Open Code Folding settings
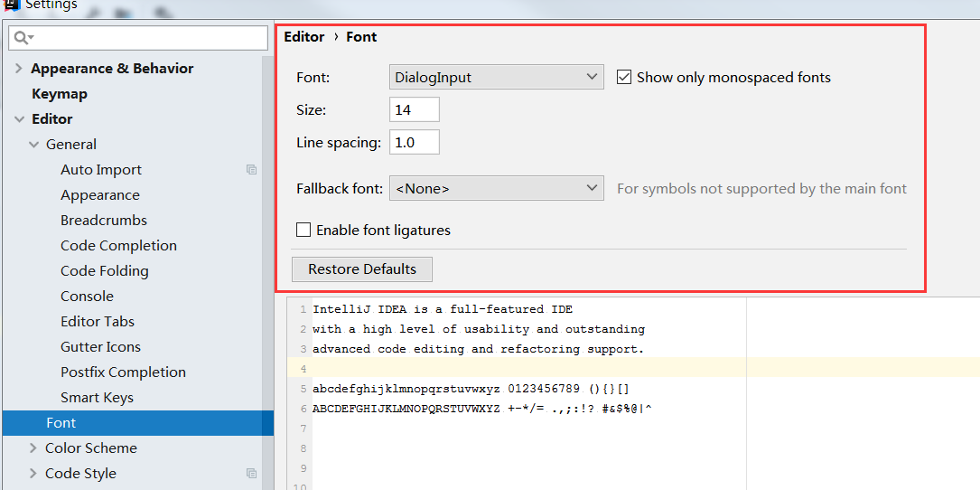Viewport: 980px width, 490px height. click(x=105, y=271)
